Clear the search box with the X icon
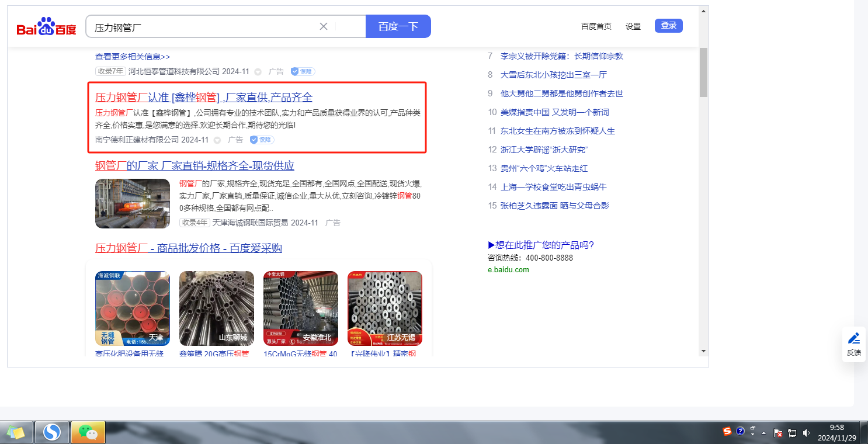The image size is (868, 444). [324, 26]
